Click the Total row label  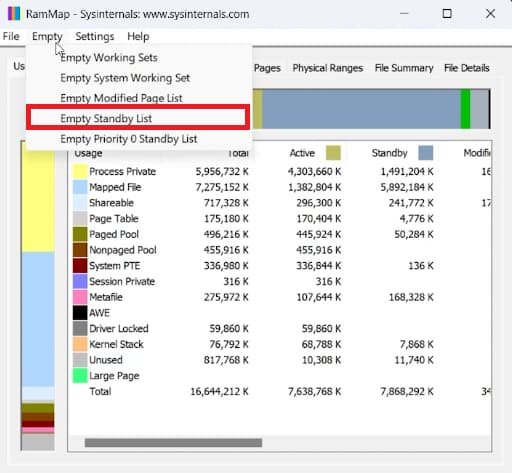point(100,391)
